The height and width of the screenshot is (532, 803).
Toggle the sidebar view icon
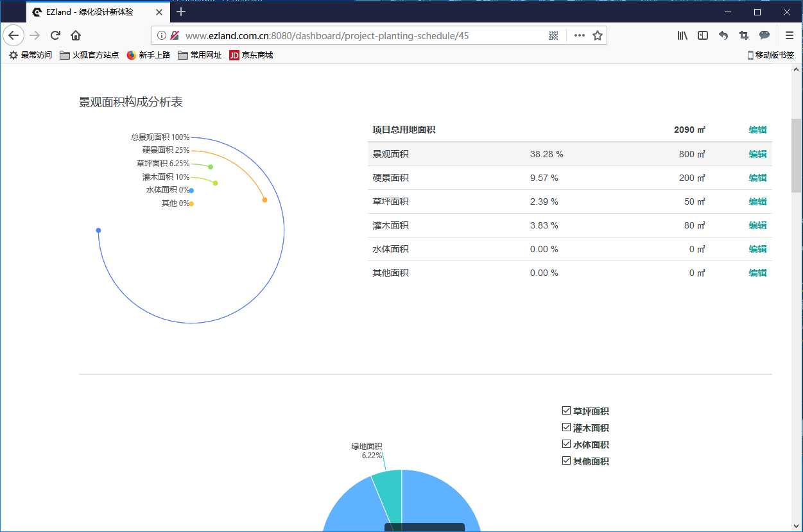tap(703, 35)
